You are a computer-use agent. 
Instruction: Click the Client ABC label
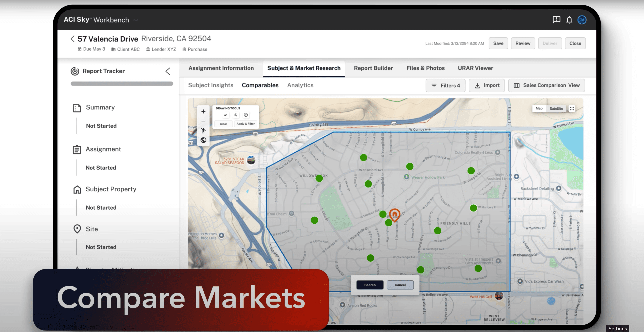click(125, 49)
